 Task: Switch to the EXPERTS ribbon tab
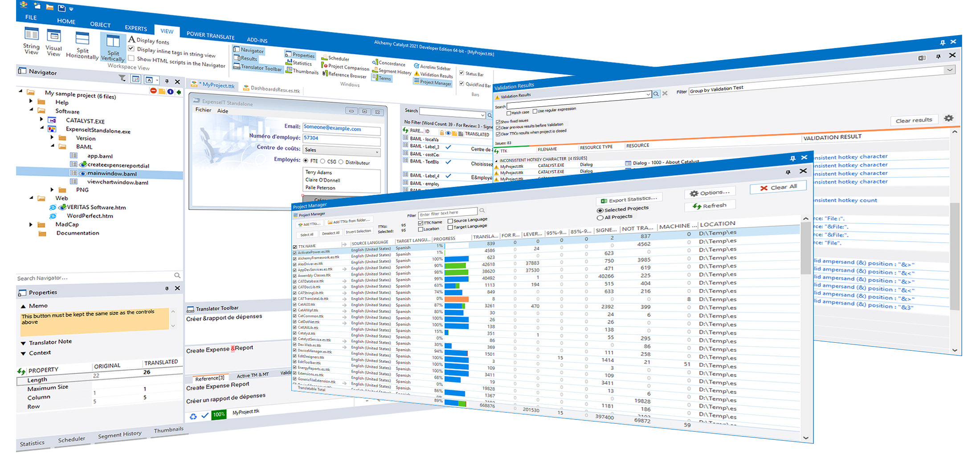[136, 28]
